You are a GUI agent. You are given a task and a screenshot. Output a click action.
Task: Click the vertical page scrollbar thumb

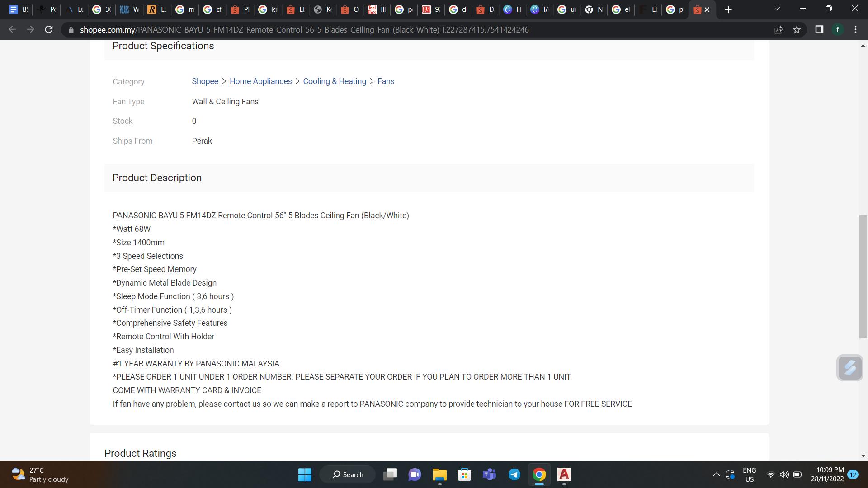coord(863,276)
